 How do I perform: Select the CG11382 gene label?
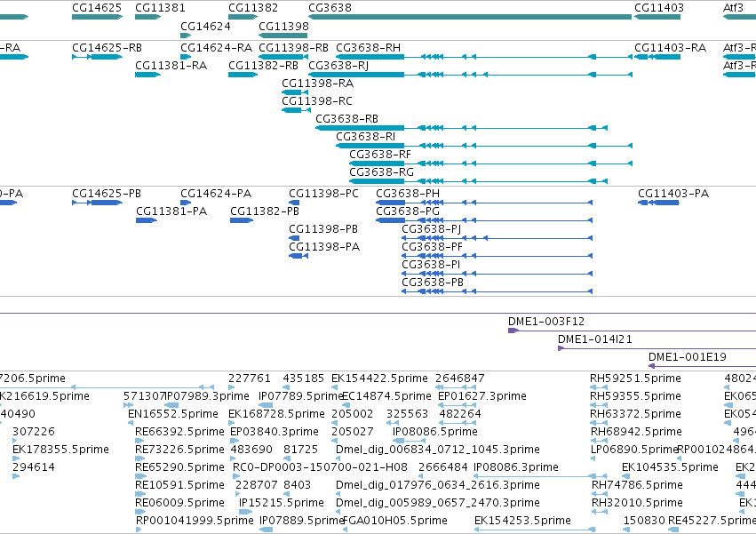252,8
